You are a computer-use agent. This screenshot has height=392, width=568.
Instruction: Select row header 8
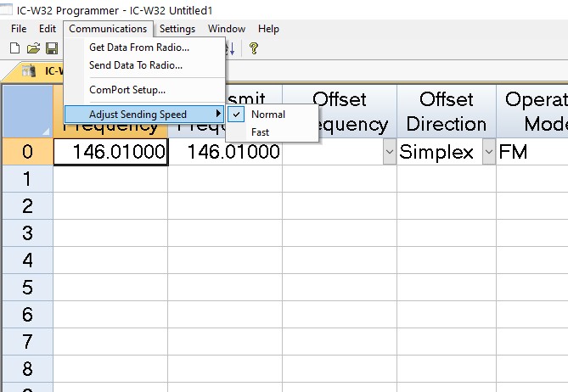[27, 369]
